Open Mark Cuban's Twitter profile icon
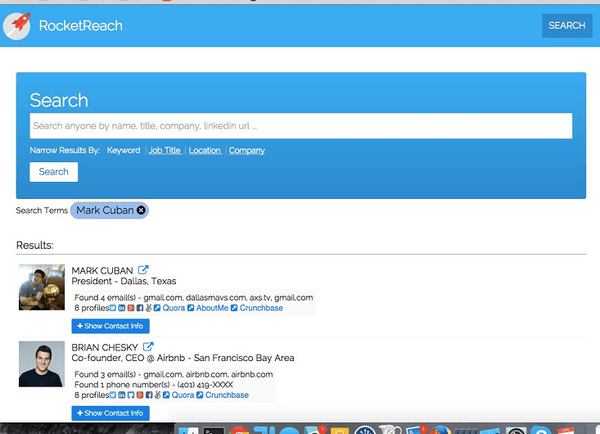600x434 pixels. click(113, 308)
